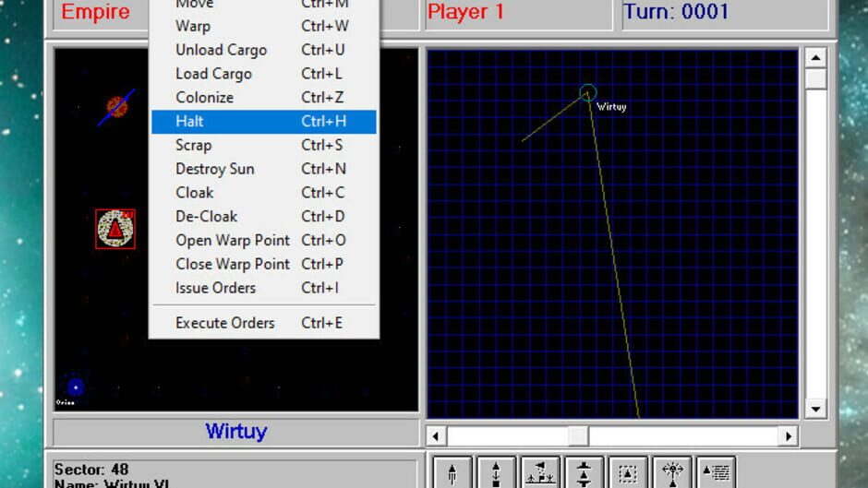Click the ship between two bars icon
The image size is (868, 488).
(x=584, y=472)
